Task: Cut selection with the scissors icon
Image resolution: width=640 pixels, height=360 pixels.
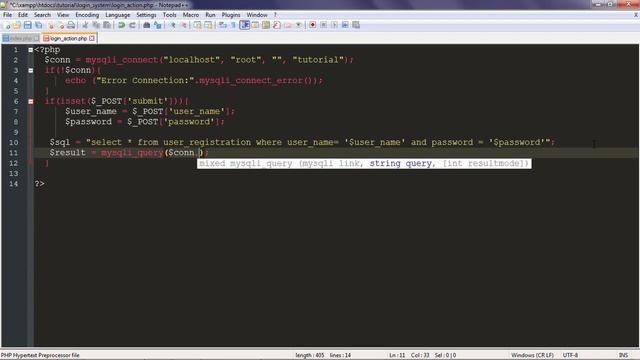Action: [85, 25]
